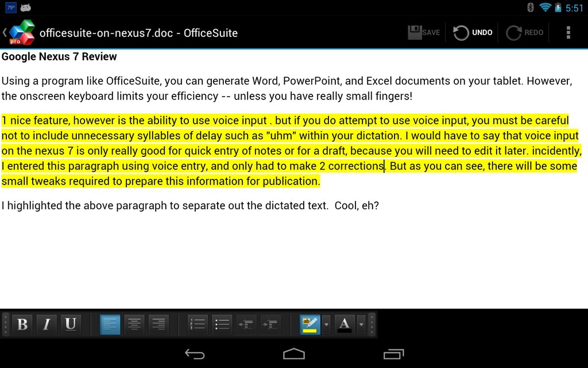
Task: Apply yellow highlight color tool
Action: [x=310, y=324]
